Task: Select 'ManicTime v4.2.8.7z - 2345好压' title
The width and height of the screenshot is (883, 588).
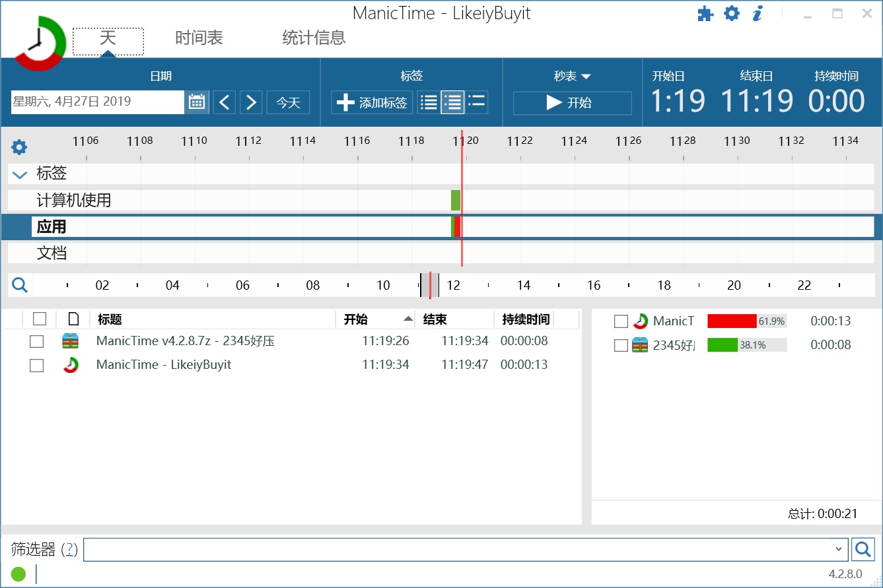Action: pyautogui.click(x=186, y=341)
